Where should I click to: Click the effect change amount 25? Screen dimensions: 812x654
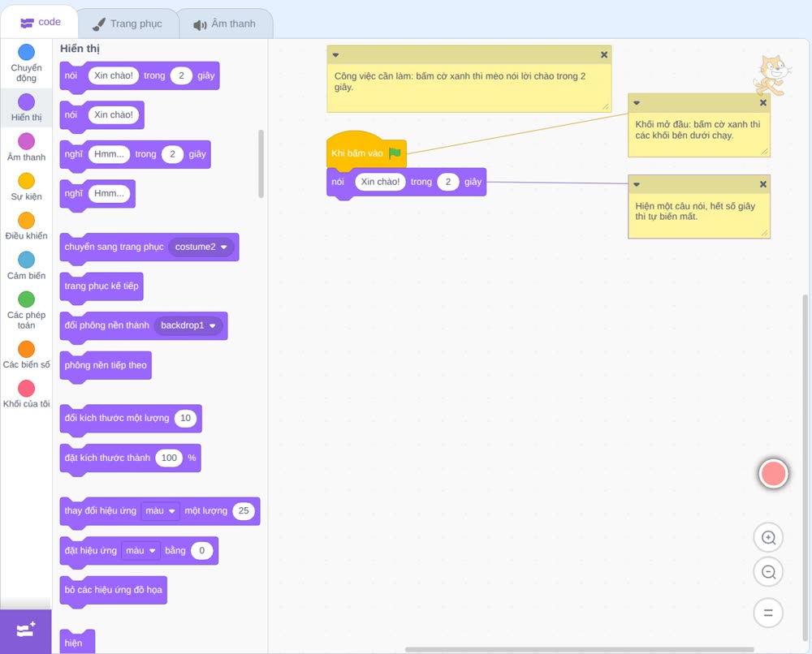pos(244,510)
